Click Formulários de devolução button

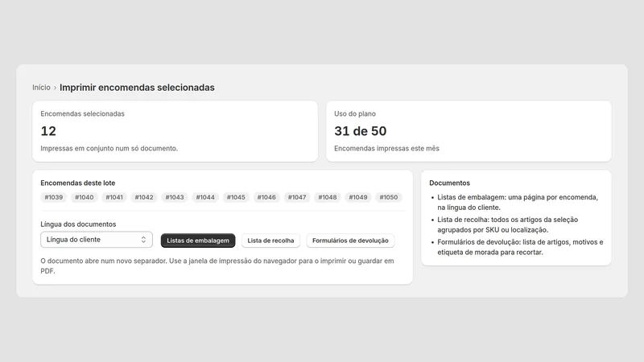(x=350, y=241)
